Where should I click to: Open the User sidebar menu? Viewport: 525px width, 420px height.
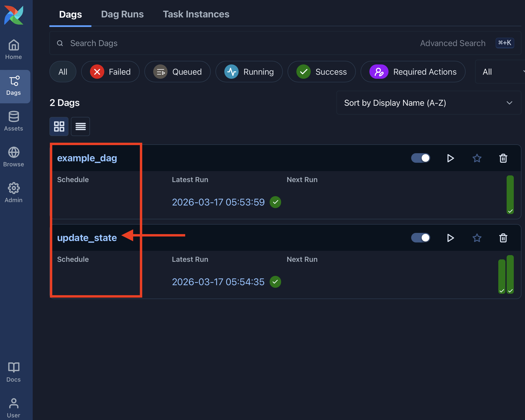[14, 408]
